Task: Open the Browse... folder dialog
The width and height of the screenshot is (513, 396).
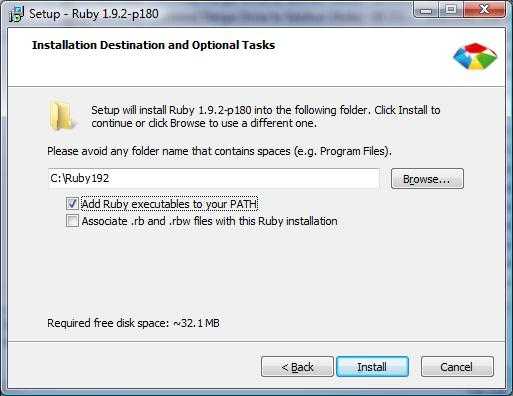Action: (427, 179)
